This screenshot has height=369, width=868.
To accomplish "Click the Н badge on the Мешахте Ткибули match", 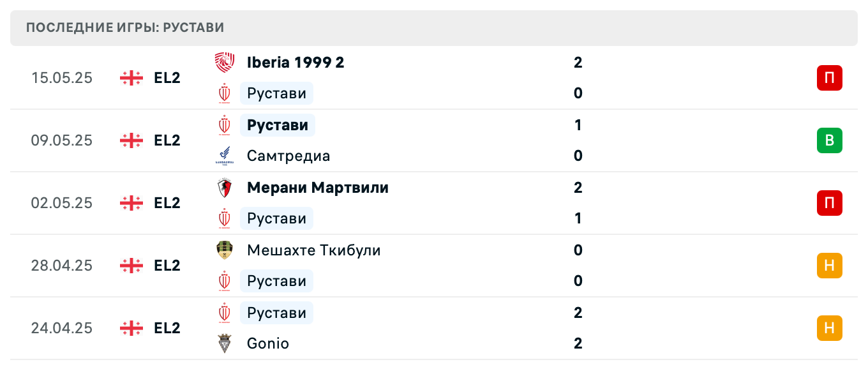I will coord(829,265).
